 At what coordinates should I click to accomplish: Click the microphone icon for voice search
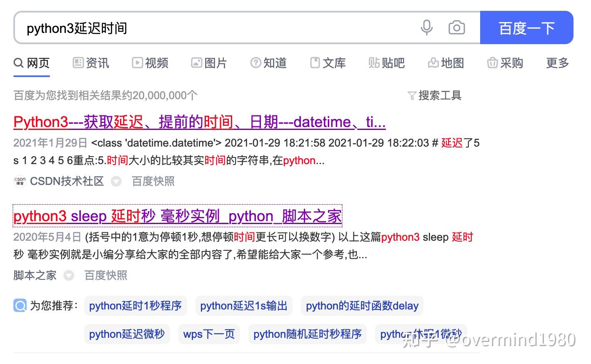pyautogui.click(x=426, y=27)
